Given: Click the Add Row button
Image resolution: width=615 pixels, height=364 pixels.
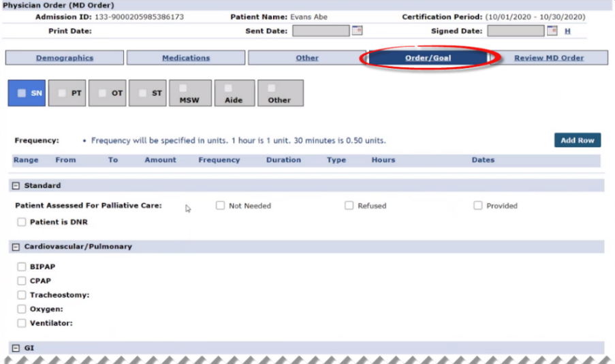Looking at the screenshot, I should point(577,140).
